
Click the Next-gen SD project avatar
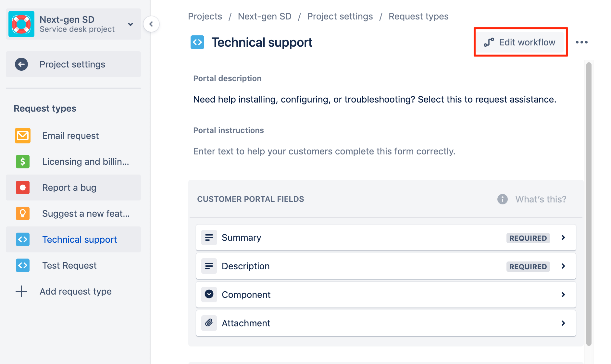(21, 24)
